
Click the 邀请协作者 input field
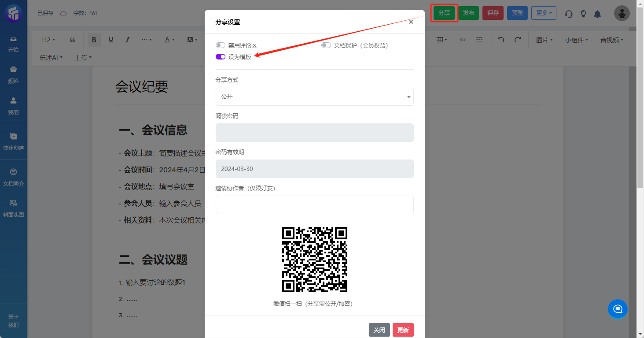coord(315,205)
